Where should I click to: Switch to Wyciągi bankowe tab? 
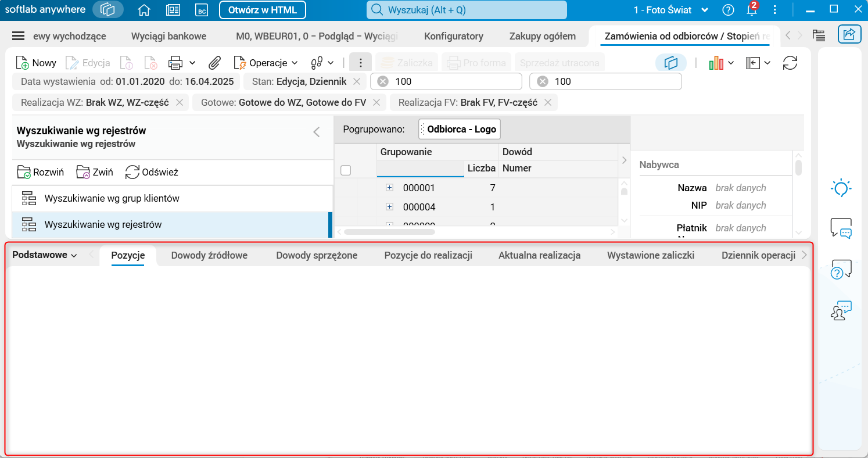(x=168, y=36)
